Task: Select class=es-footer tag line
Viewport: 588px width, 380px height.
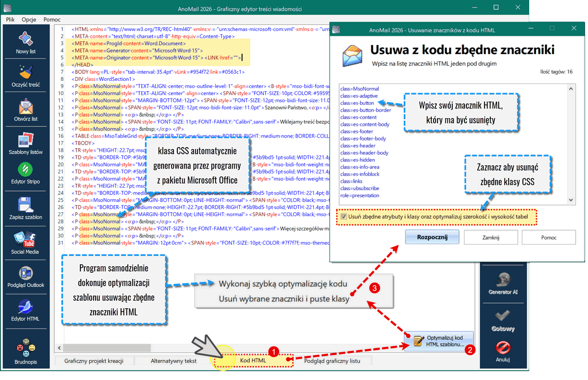Action: pos(357,131)
